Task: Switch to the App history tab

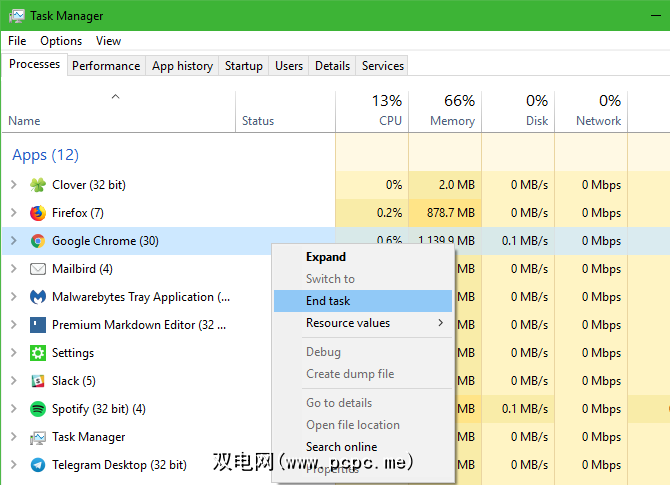Action: [x=182, y=66]
